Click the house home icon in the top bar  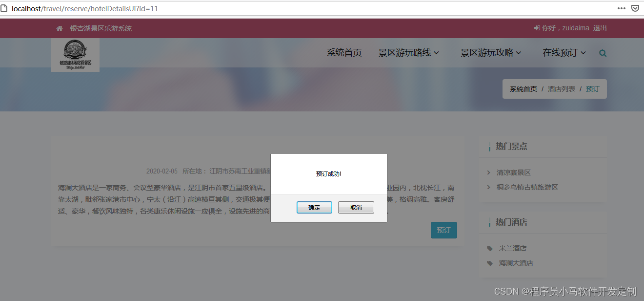point(59,28)
